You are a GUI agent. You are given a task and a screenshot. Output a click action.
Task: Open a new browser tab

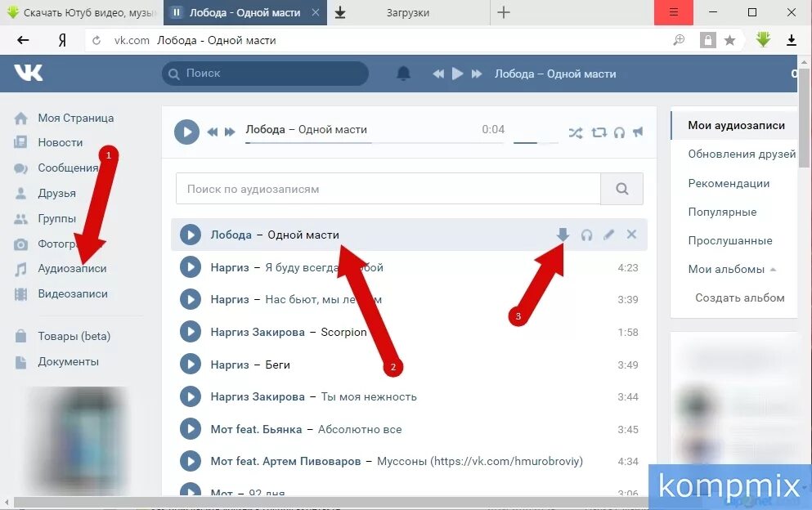[x=504, y=12]
